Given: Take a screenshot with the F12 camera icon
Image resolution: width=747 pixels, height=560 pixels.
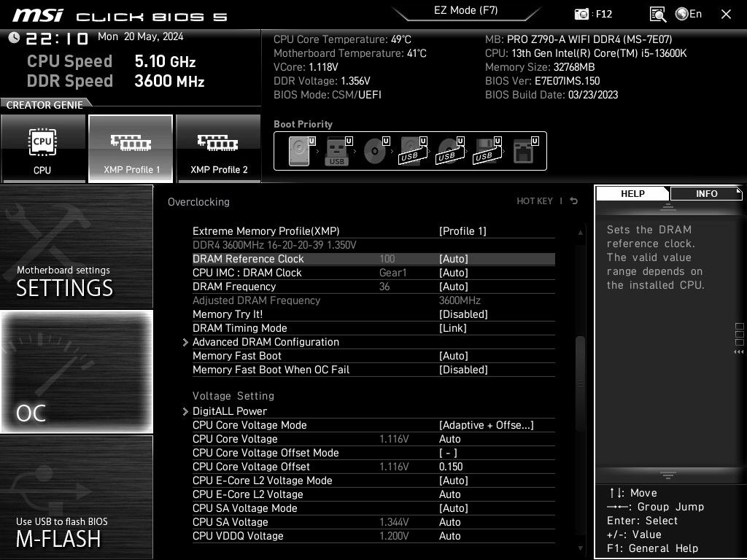Looking at the screenshot, I should pos(581,14).
